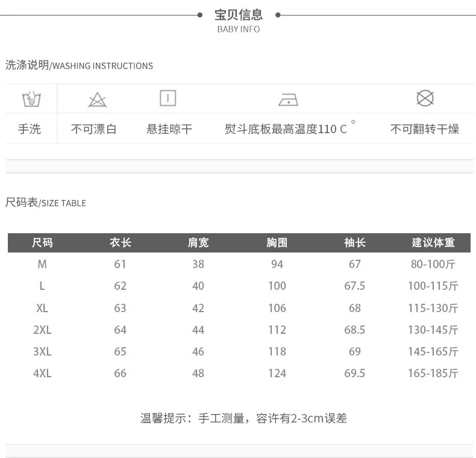Viewport: 476px width, 458px height.
Task: Click the do-not-tumble-dry crossed circle icon
Action: (x=425, y=98)
